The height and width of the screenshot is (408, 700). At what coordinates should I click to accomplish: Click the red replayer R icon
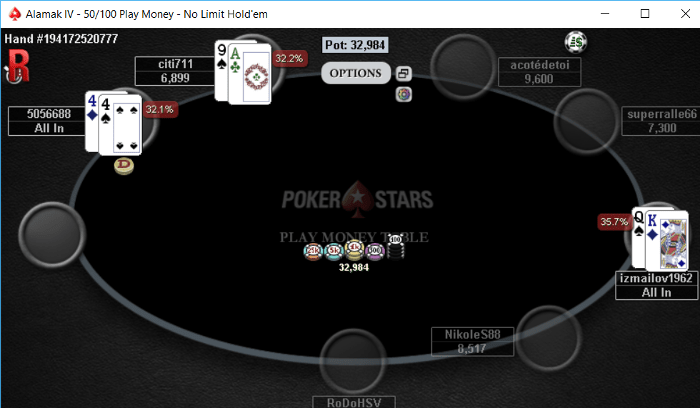pos(18,66)
